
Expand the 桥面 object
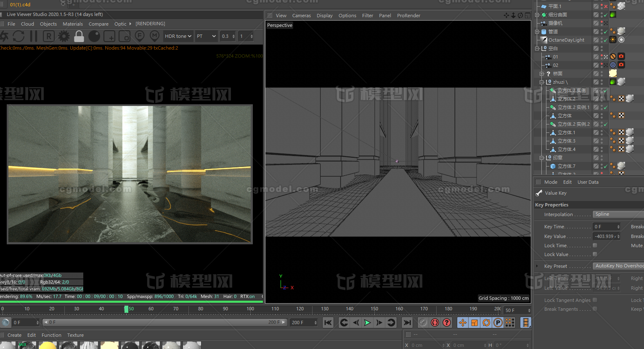pos(542,74)
